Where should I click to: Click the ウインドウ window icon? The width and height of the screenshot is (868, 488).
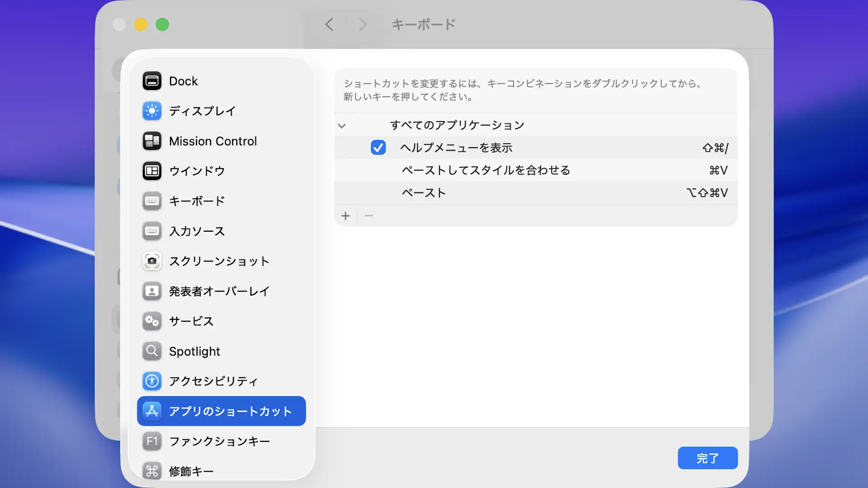pyautogui.click(x=152, y=171)
